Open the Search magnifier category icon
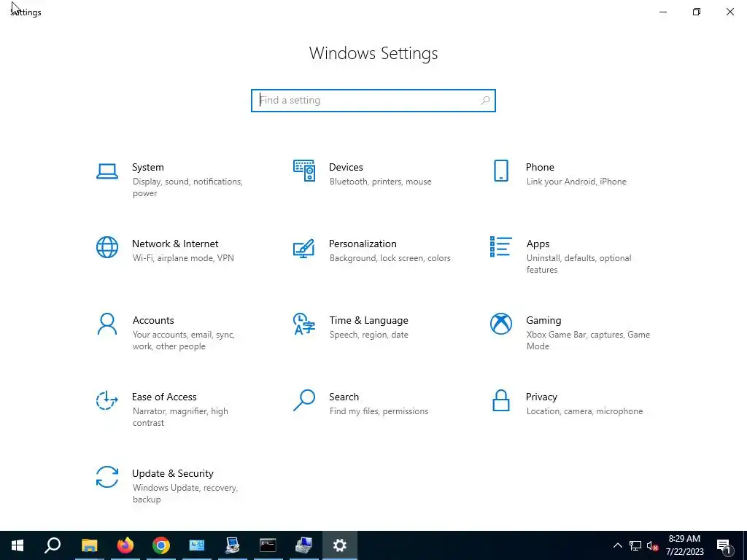747x560 pixels. click(x=304, y=400)
